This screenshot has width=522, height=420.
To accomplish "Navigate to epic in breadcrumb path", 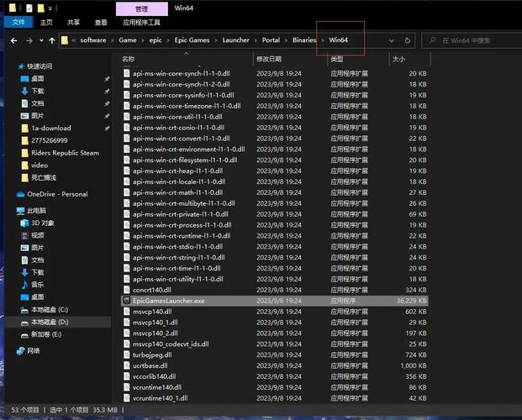I will click(x=156, y=40).
